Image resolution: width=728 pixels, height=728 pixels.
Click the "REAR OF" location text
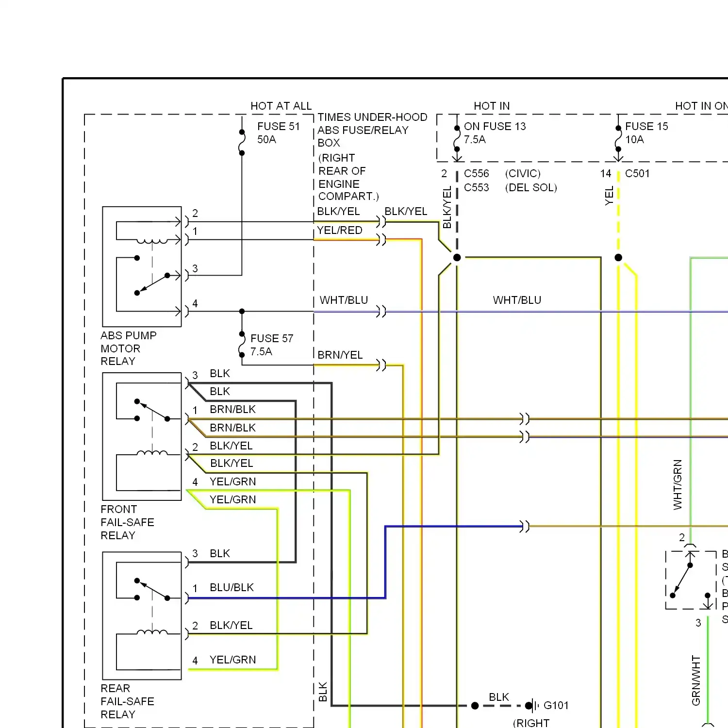tap(342, 171)
